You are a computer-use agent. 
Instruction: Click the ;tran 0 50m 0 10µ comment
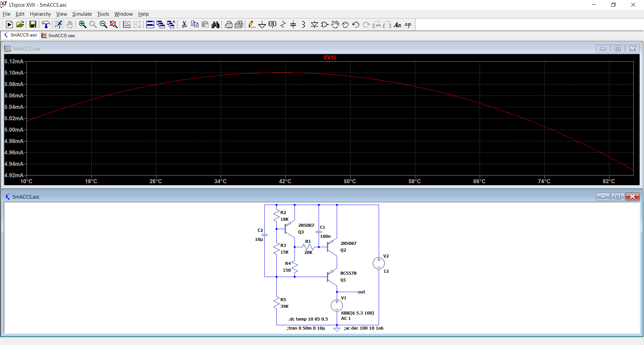[x=306, y=328]
